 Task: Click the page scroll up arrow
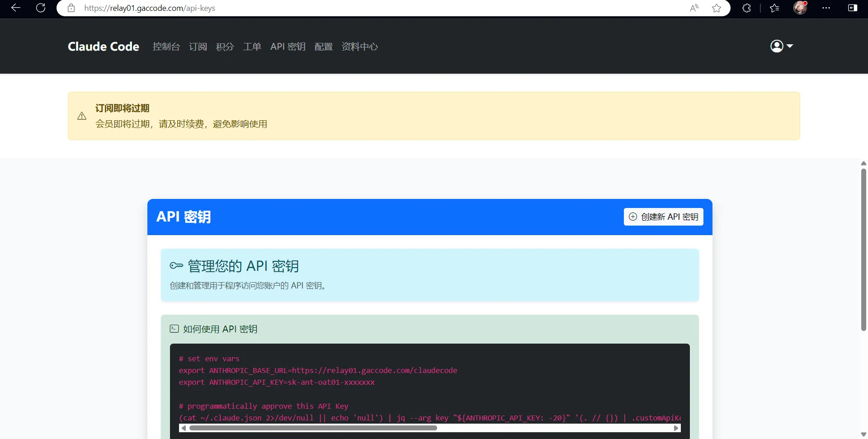863,163
